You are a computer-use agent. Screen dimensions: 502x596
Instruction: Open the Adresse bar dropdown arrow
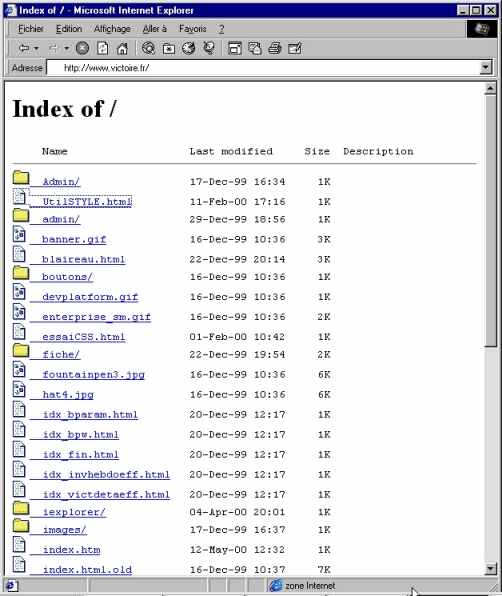click(x=485, y=68)
